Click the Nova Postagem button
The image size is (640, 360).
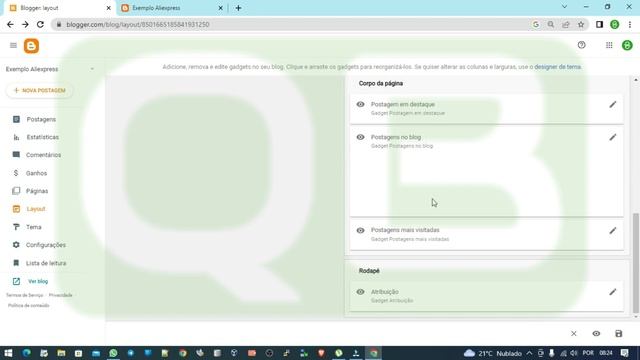[40, 90]
